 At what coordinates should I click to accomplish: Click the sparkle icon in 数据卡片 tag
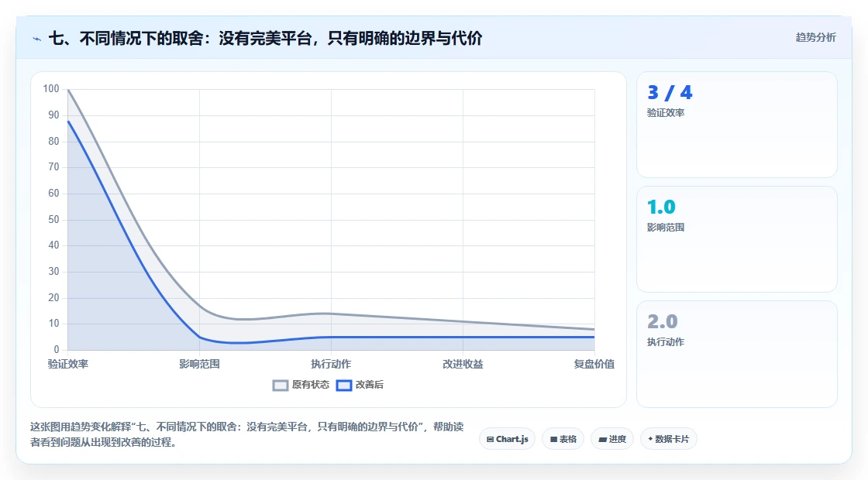tap(650, 438)
